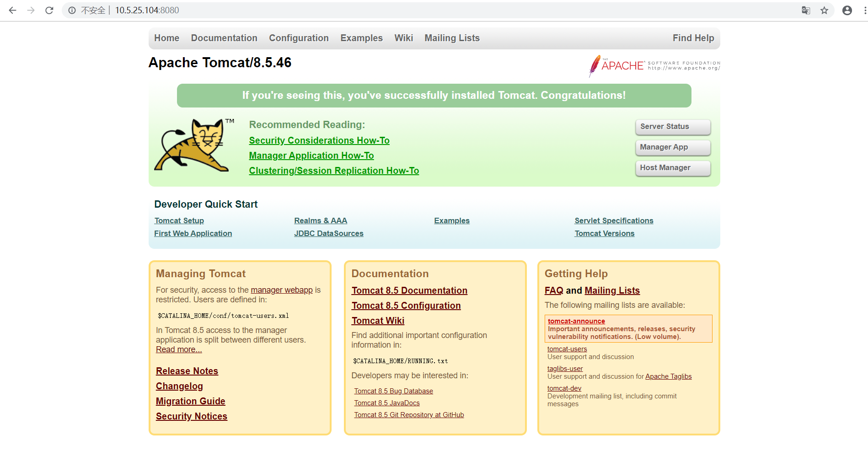
Task: Open the Release Notes link
Action: point(187,371)
